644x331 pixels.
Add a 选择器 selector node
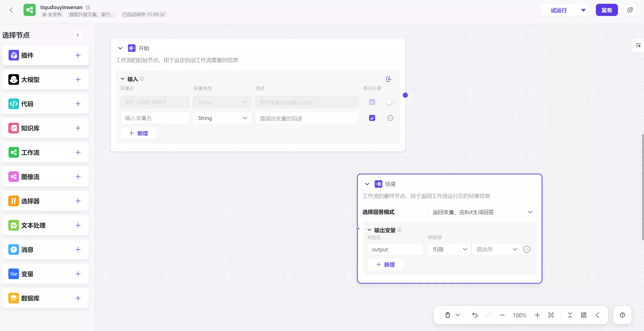tap(78, 201)
